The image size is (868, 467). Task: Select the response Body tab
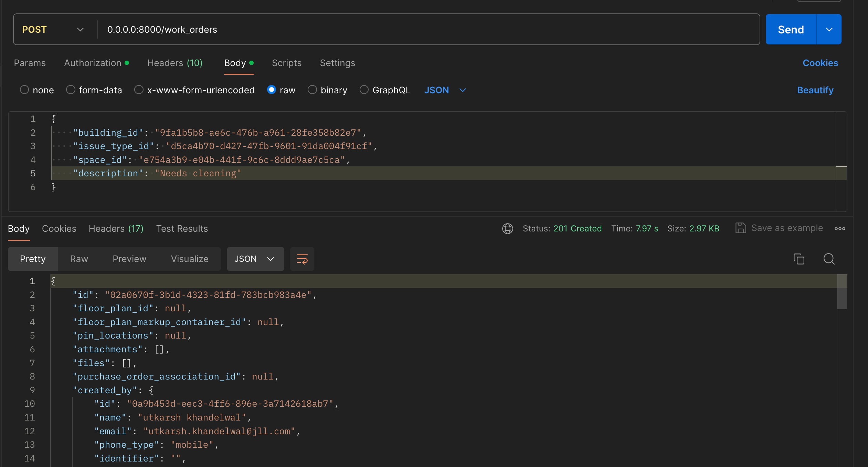pos(19,229)
